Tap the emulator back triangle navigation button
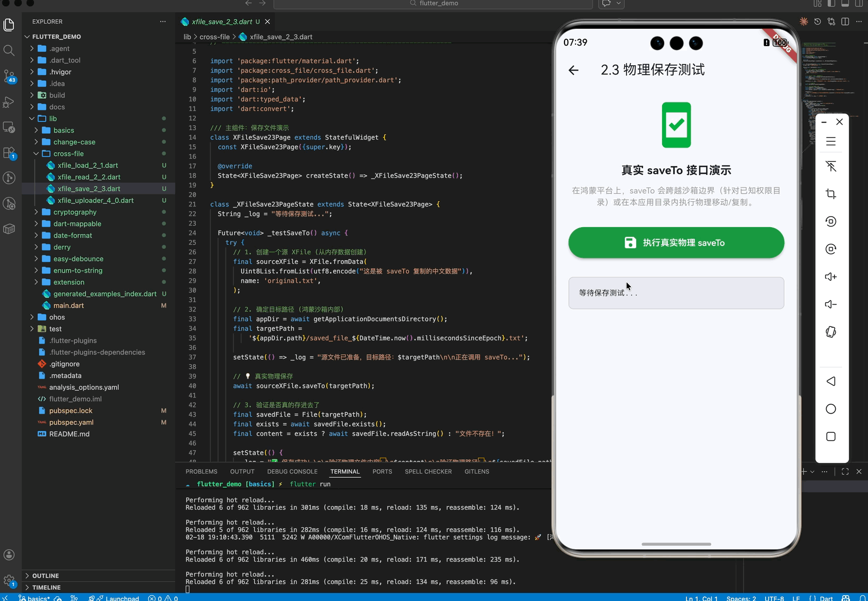 (831, 381)
